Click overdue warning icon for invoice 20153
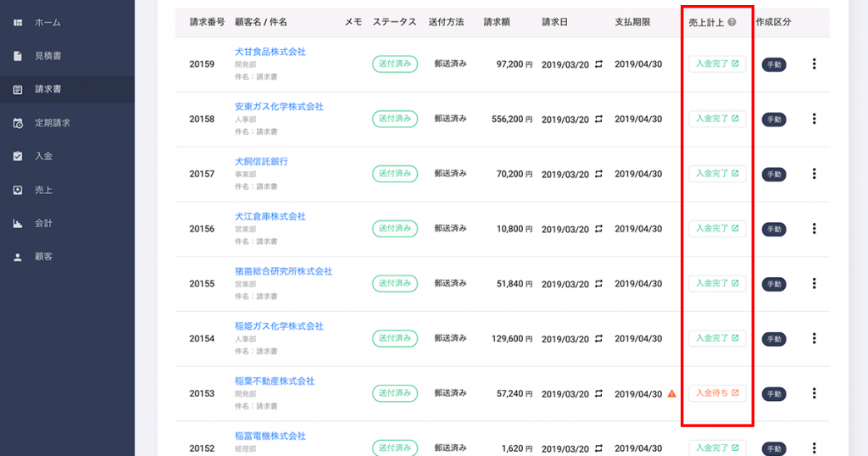868x456 pixels. [x=671, y=393]
